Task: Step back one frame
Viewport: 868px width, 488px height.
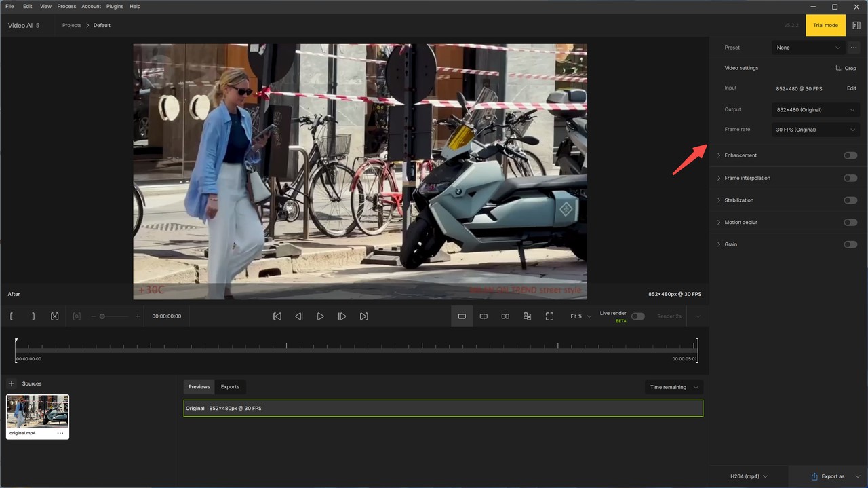Action: click(x=298, y=316)
